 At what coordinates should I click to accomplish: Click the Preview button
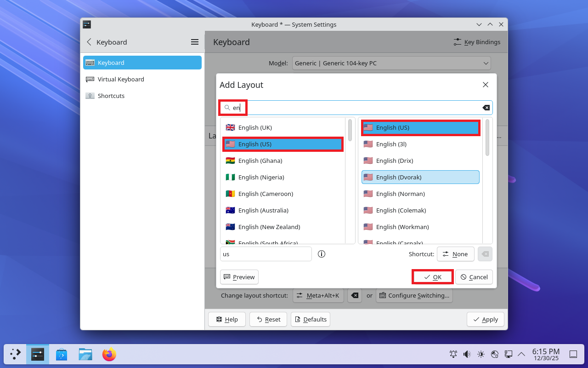pyautogui.click(x=239, y=277)
